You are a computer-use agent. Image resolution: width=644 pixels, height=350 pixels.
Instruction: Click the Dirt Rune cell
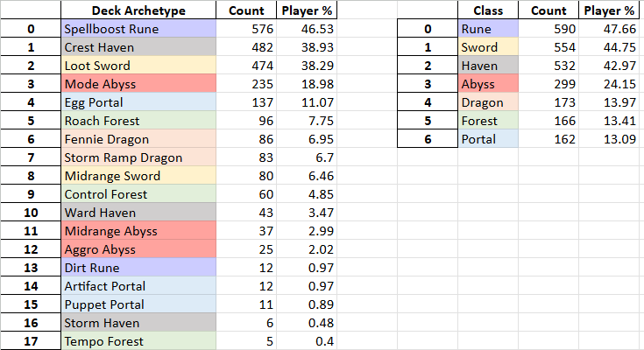[x=138, y=268]
